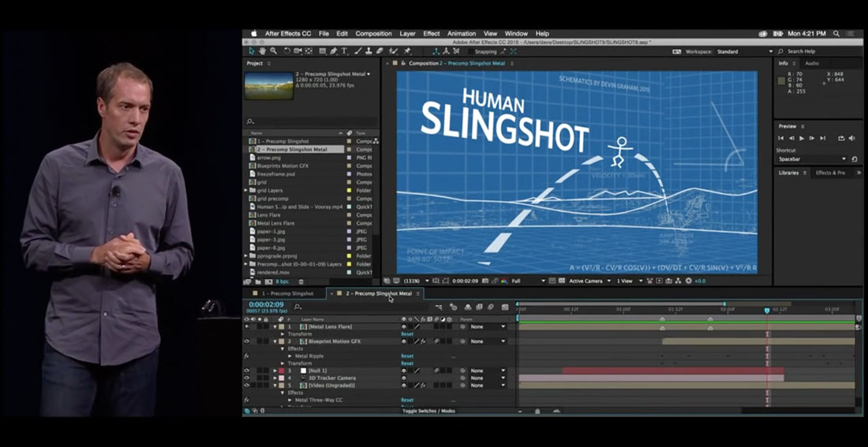Select the Selection arrow tool

point(251,51)
